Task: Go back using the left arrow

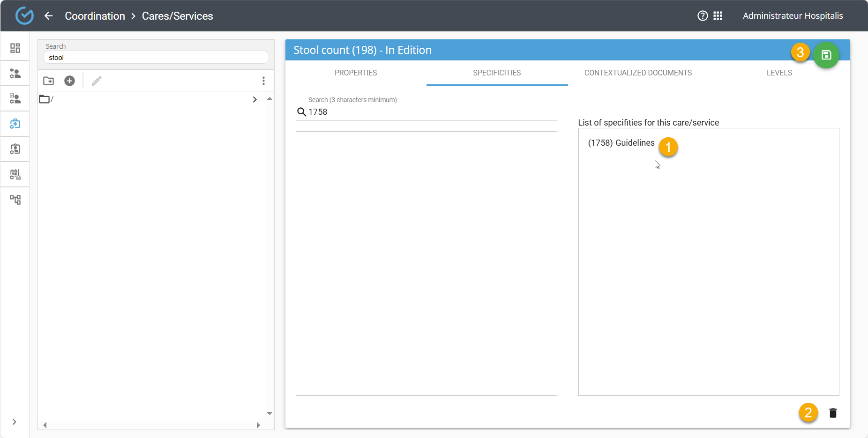Action: [48, 16]
